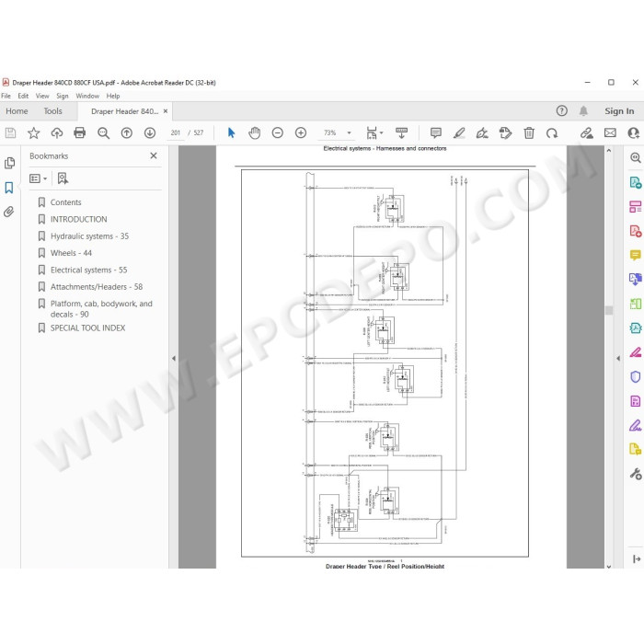
Task: Open the Sign menu
Action: (63, 96)
